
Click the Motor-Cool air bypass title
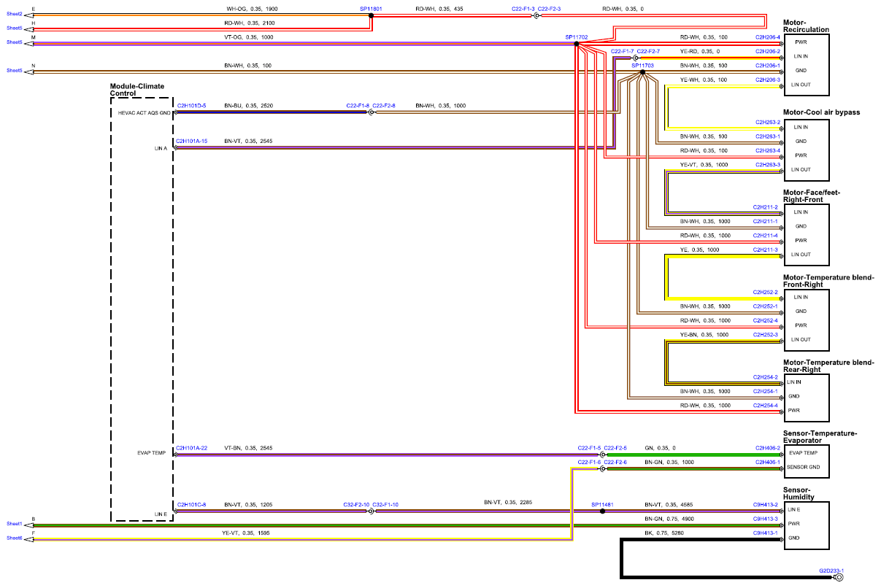point(821,112)
